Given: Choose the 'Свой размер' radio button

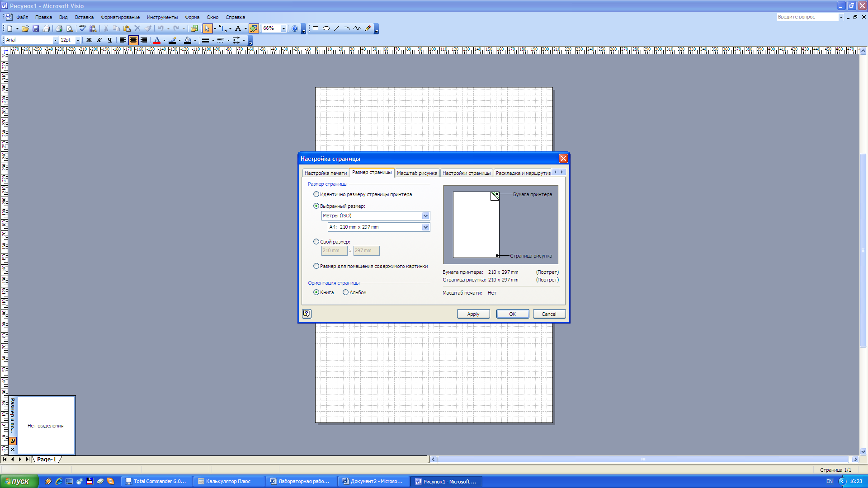Looking at the screenshot, I should 316,242.
